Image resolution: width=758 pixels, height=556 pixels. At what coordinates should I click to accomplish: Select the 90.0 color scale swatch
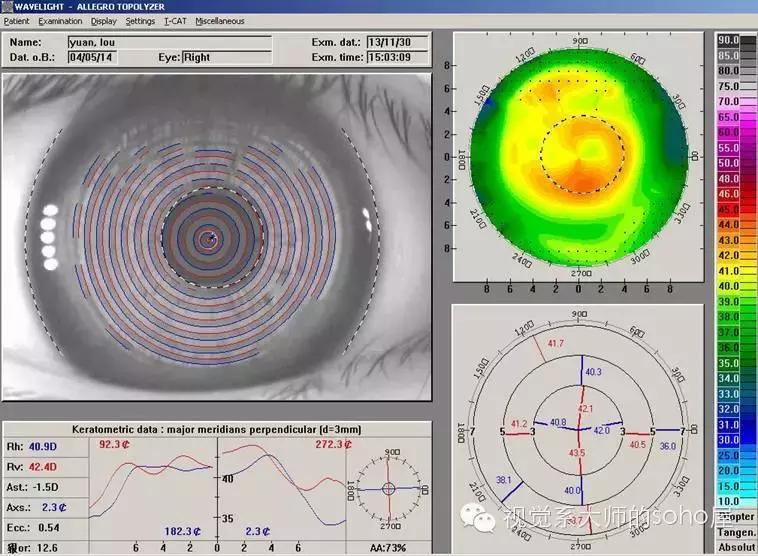click(736, 40)
